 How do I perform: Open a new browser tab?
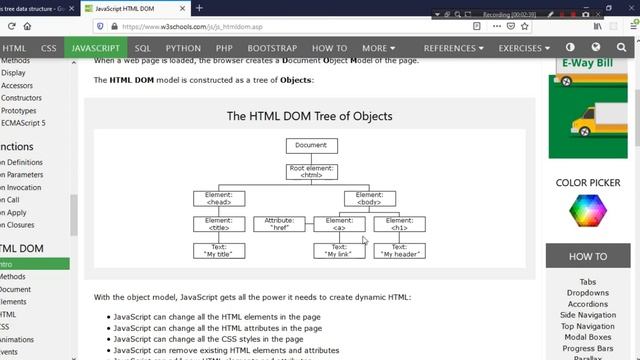[x=199, y=8]
